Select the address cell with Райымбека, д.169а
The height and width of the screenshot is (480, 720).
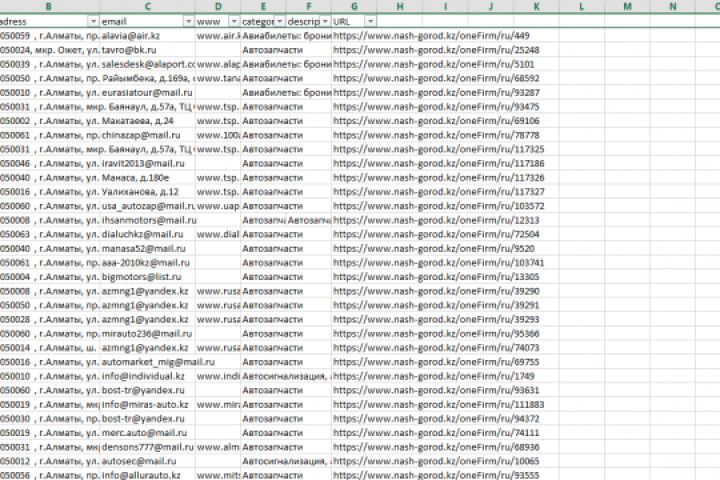[x=49, y=79]
